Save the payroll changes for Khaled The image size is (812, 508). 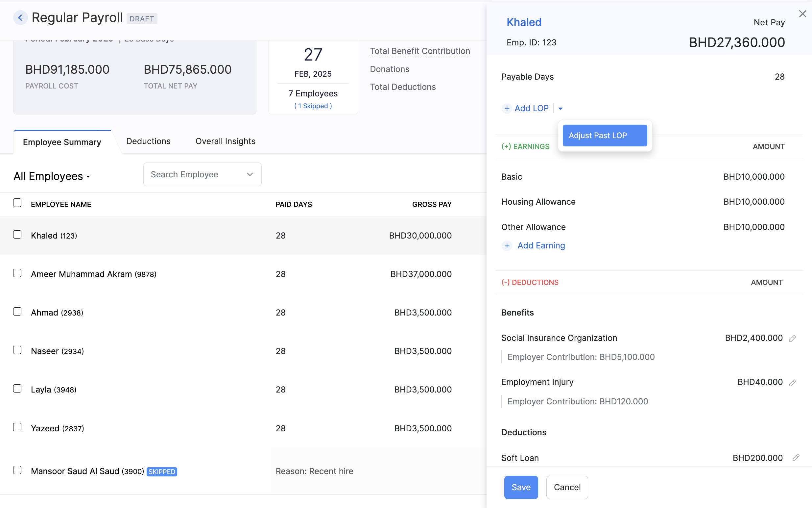point(521,487)
